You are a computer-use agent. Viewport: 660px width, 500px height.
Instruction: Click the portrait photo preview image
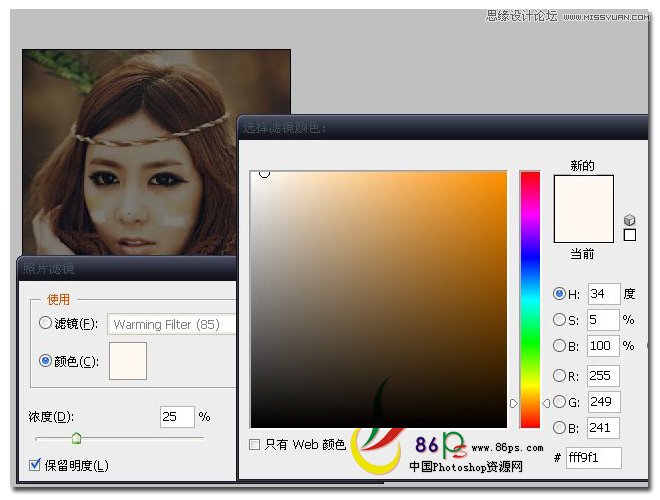130,152
